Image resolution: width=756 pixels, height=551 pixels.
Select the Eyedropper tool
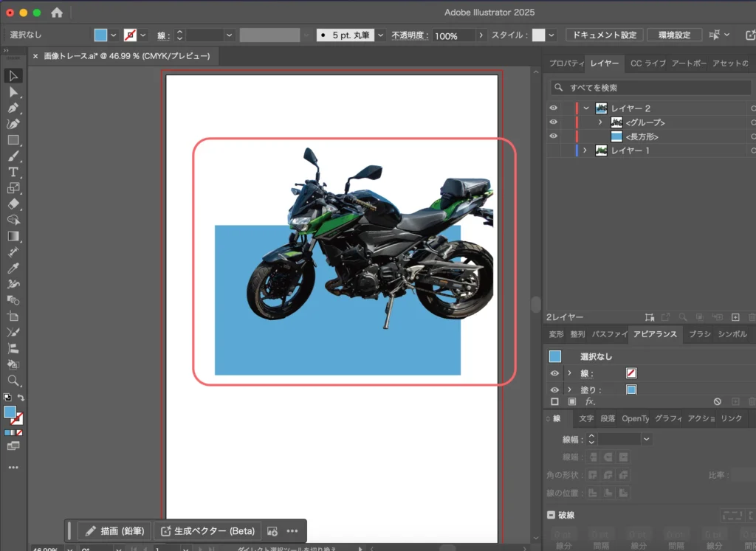pyautogui.click(x=13, y=268)
